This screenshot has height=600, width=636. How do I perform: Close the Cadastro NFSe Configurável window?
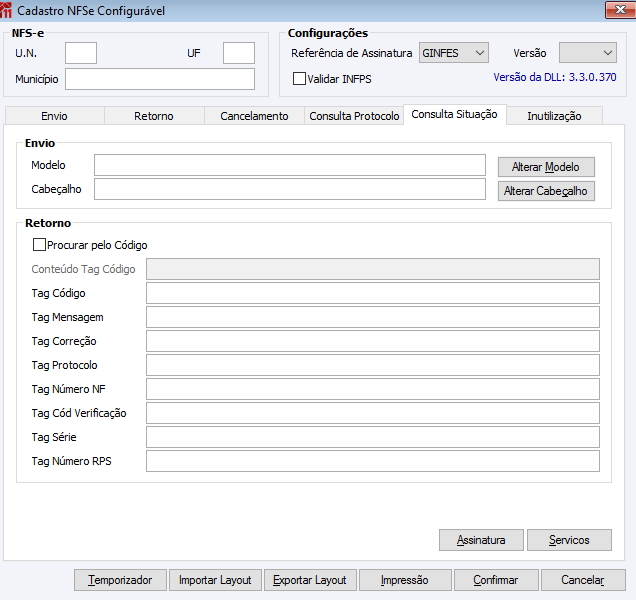620,10
